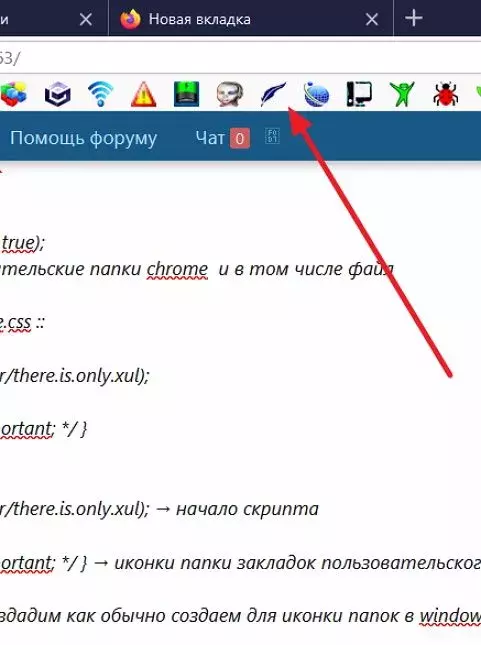Open the pale face bookmark icon

click(230, 94)
